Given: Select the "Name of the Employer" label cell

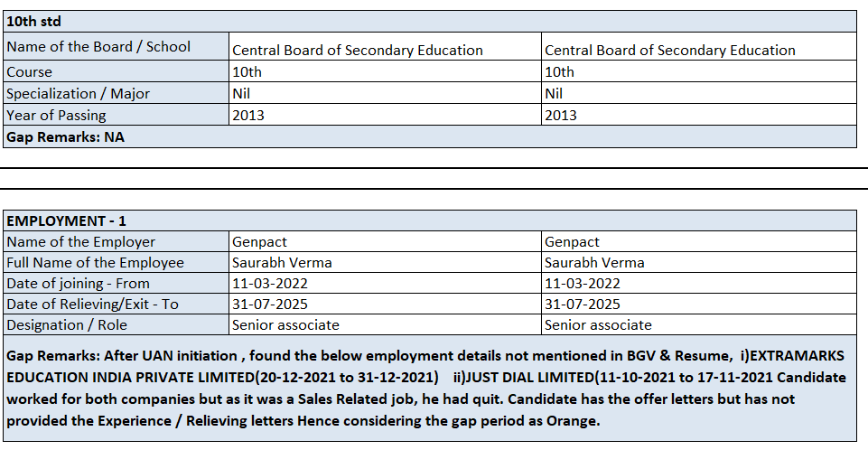Looking at the screenshot, I should click(x=81, y=241).
